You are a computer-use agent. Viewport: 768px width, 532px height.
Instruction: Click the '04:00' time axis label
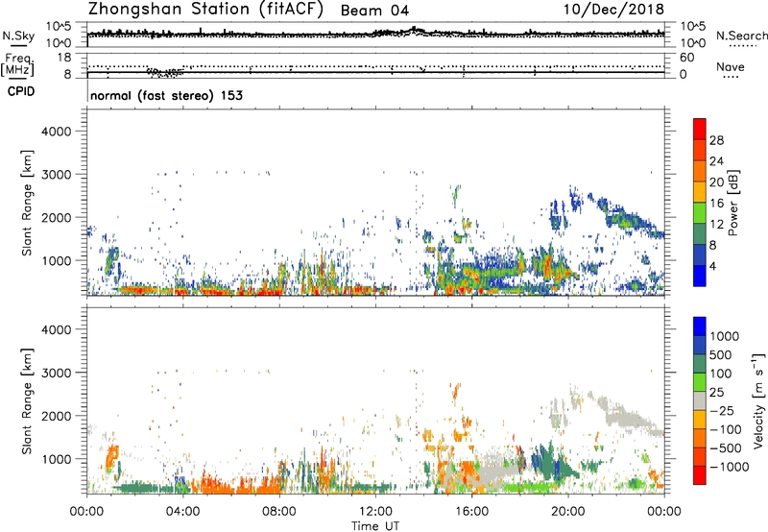tap(183, 512)
